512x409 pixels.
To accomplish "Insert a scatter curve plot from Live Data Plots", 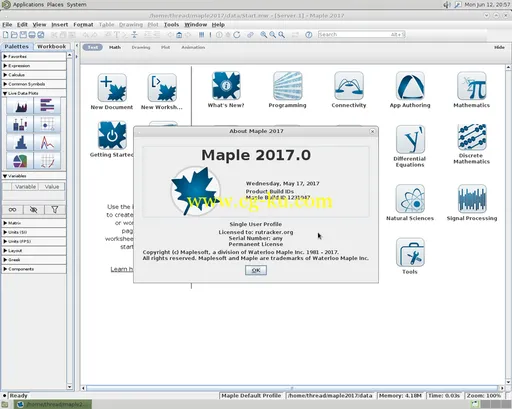I will [x=47, y=161].
